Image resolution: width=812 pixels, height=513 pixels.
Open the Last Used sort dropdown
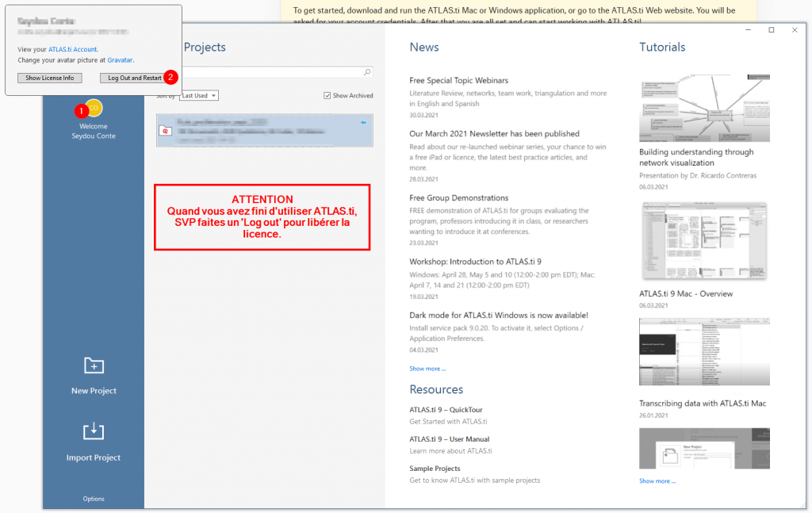(x=198, y=96)
